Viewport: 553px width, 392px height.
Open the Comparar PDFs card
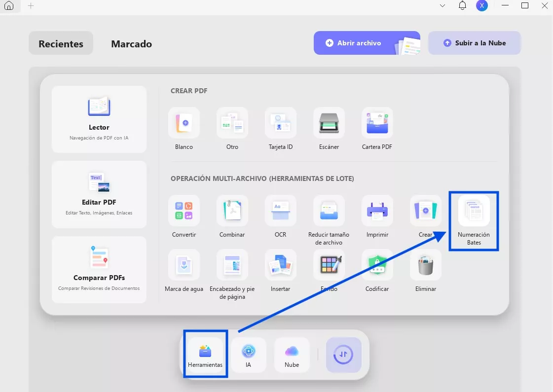(x=99, y=270)
